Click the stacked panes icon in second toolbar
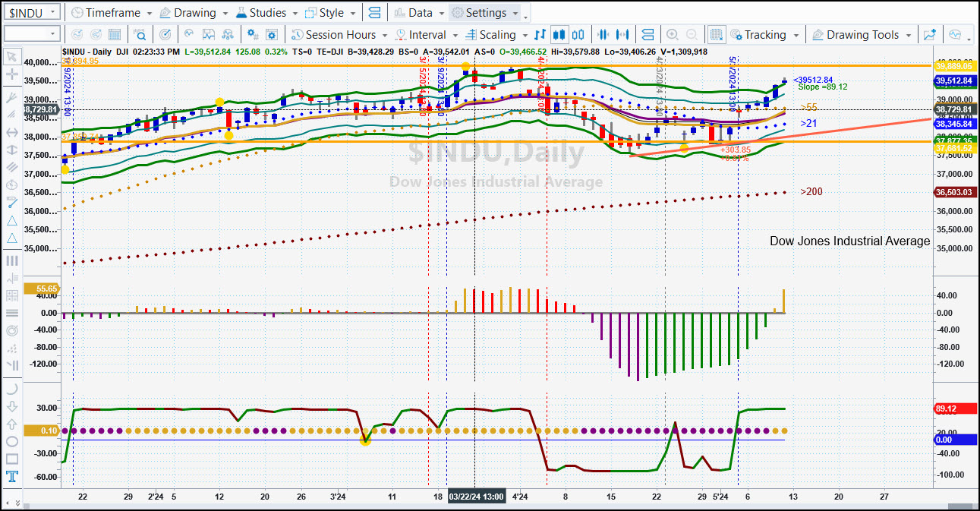 pos(648,35)
